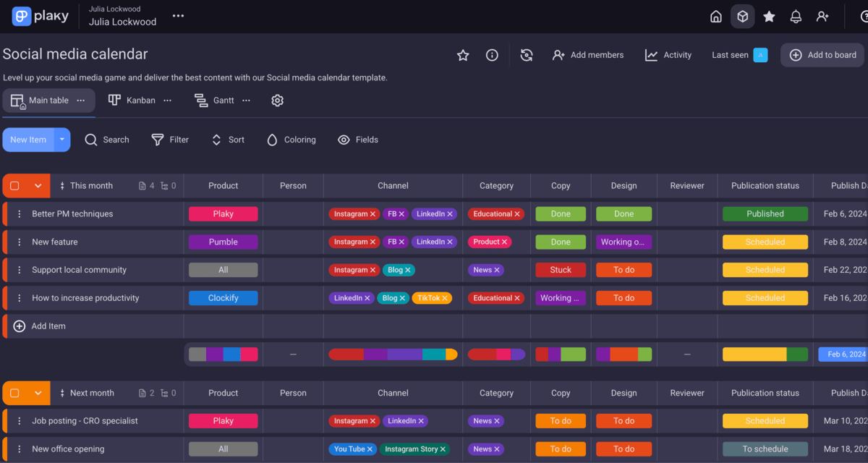Click Add members button
The image size is (868, 463).
(587, 55)
